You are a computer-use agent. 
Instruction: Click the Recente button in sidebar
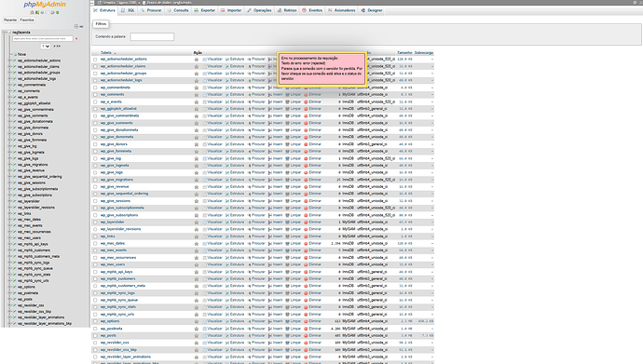pyautogui.click(x=10, y=20)
